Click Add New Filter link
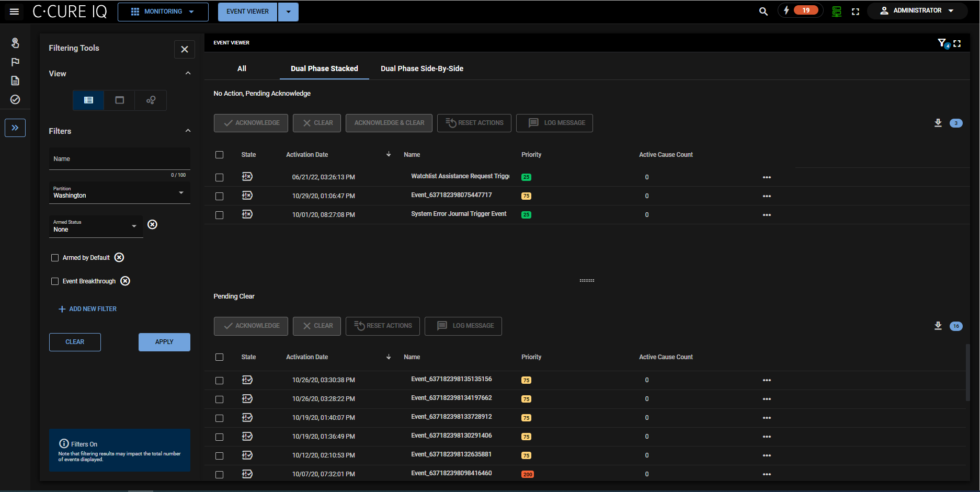 [x=87, y=309]
